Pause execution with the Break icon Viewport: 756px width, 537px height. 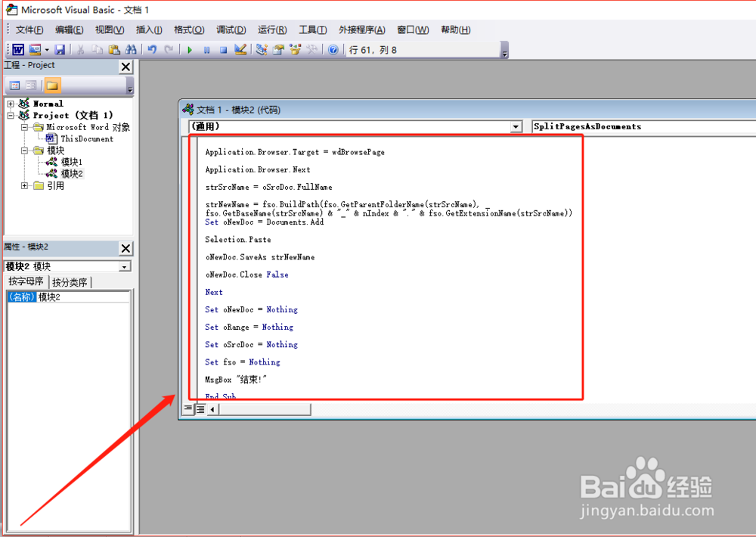point(207,50)
